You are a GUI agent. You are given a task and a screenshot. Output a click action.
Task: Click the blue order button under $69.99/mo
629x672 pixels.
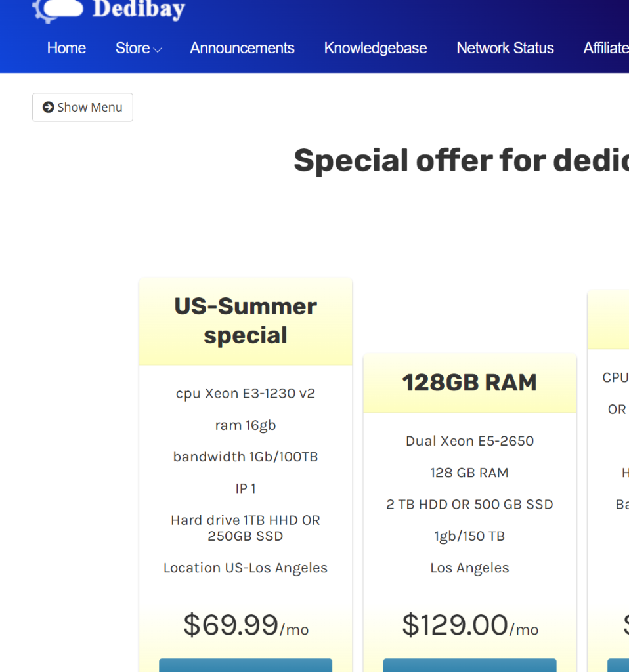pyautogui.click(x=246, y=665)
